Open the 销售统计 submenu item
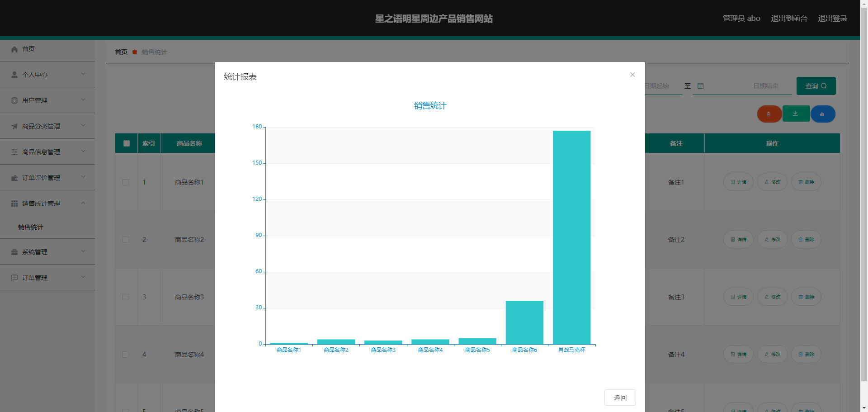This screenshot has width=868, height=412. [47, 227]
